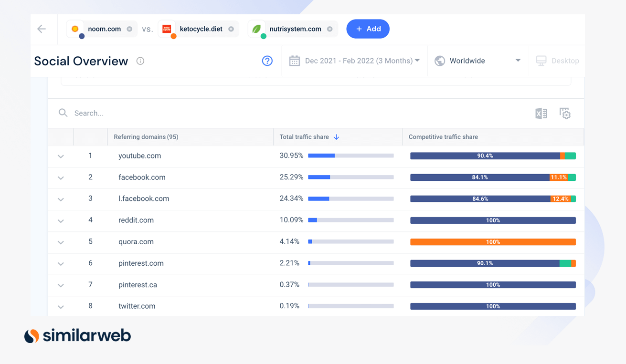Select the Desktop device icon
This screenshot has height=364, width=626.
click(x=541, y=61)
